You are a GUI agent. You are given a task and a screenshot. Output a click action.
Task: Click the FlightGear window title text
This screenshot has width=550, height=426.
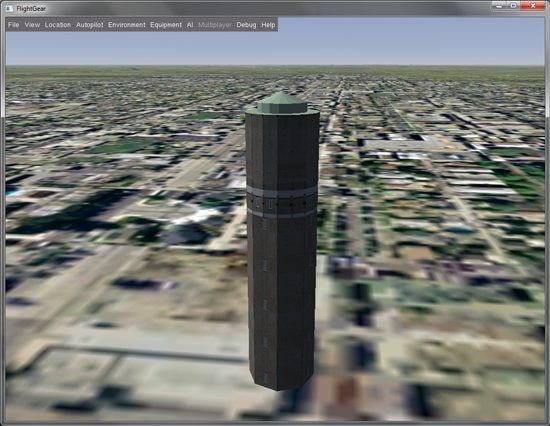[x=31, y=8]
